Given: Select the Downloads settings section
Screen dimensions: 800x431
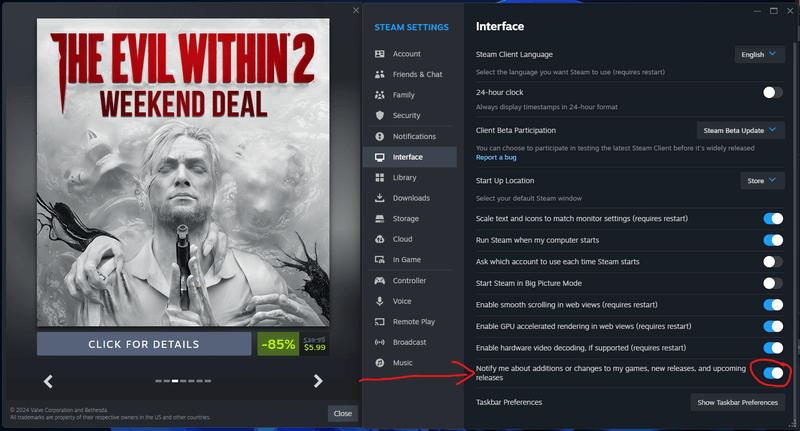Looking at the screenshot, I should pos(410,198).
